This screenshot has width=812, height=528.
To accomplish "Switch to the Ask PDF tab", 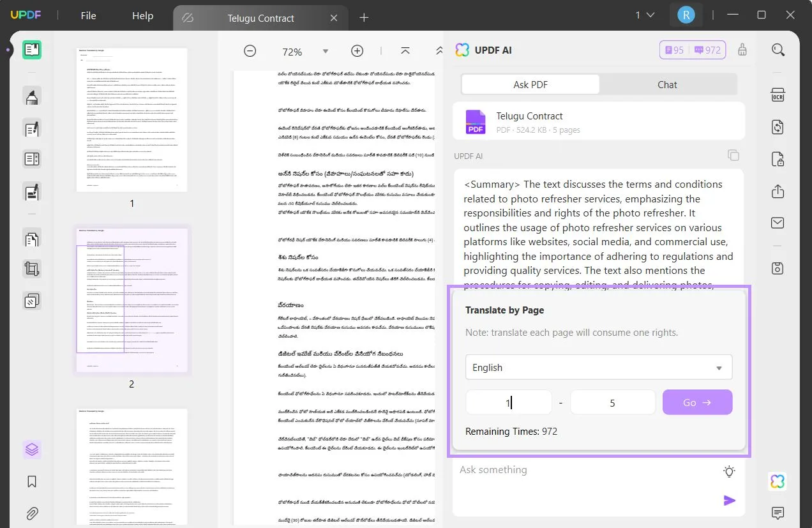I will coord(530,84).
